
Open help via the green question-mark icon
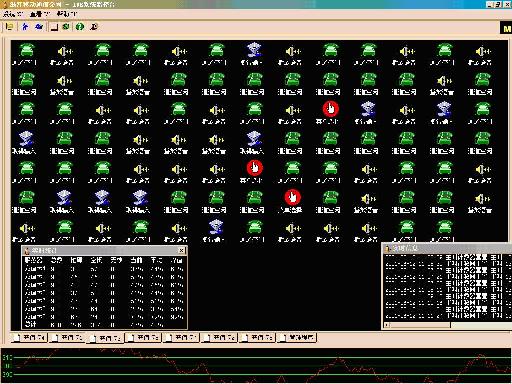point(80,27)
